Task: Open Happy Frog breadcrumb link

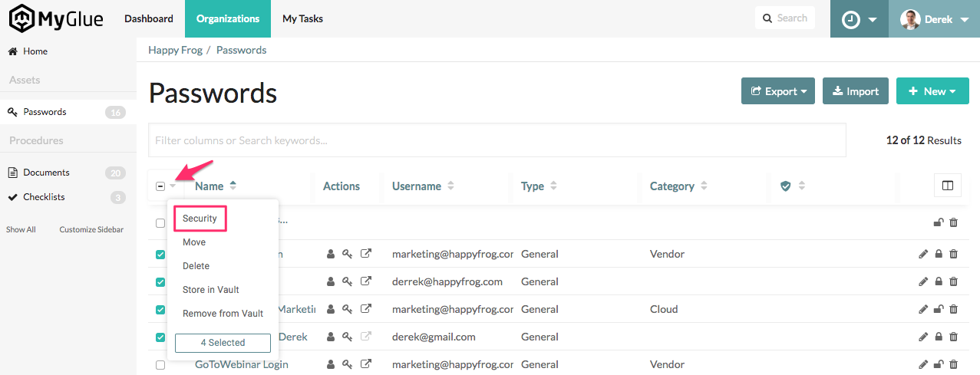Action: coord(175,50)
